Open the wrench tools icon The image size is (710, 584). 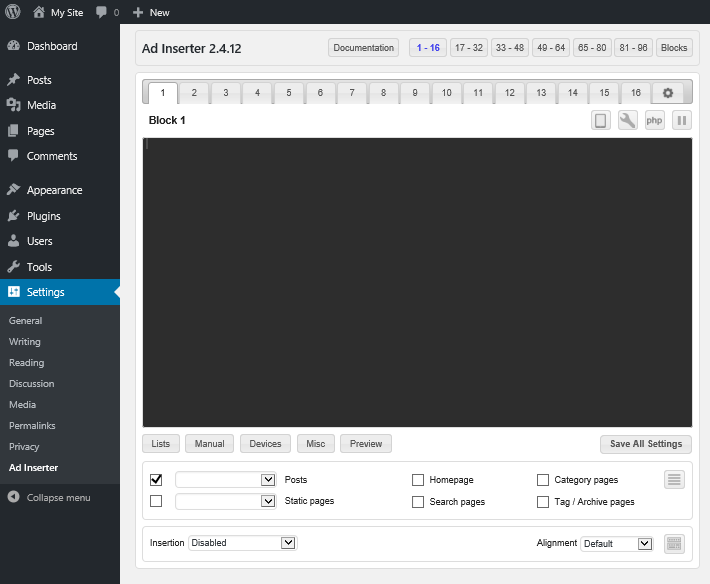click(628, 121)
